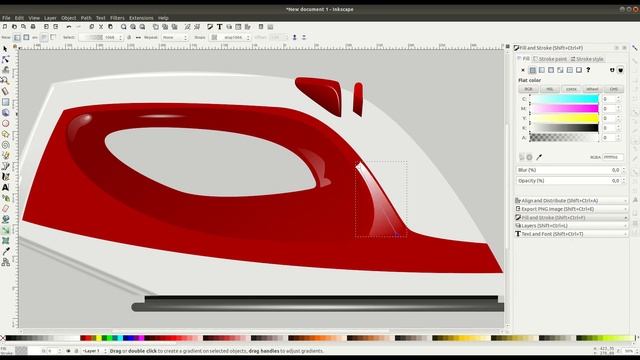Click the Undo icon in toolbar
Viewport: 640px width, 360px height.
tap(69, 27)
